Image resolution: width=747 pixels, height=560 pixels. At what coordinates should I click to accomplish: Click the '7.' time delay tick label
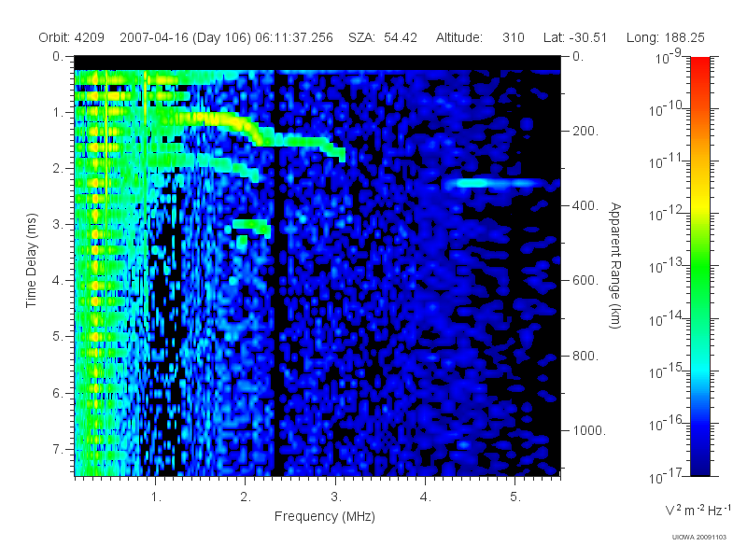(58, 449)
